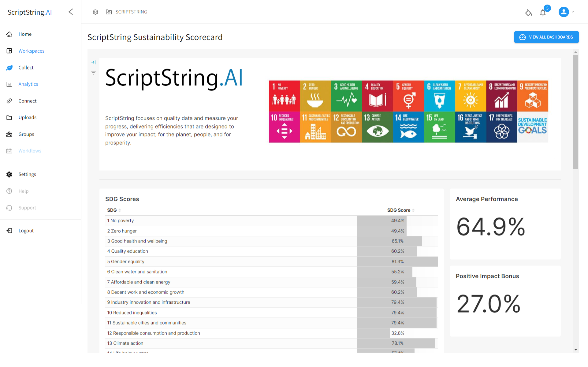Open Groups menu item
The height and width of the screenshot is (367, 588).
(x=26, y=134)
